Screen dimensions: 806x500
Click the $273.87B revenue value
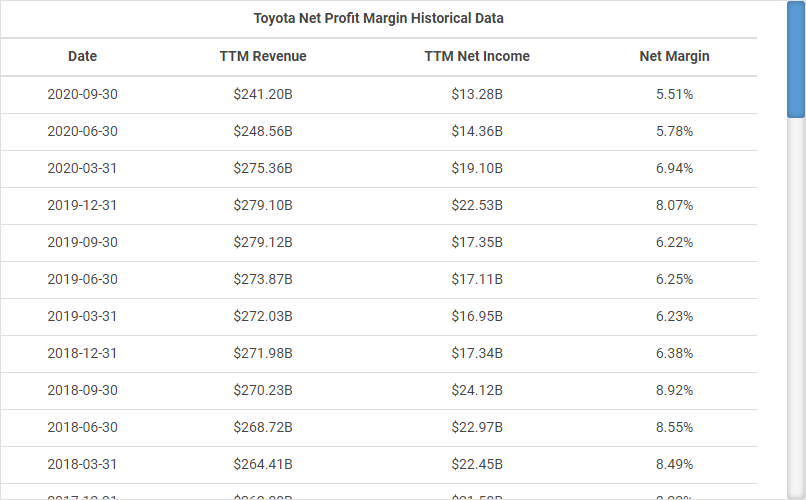coord(263,280)
